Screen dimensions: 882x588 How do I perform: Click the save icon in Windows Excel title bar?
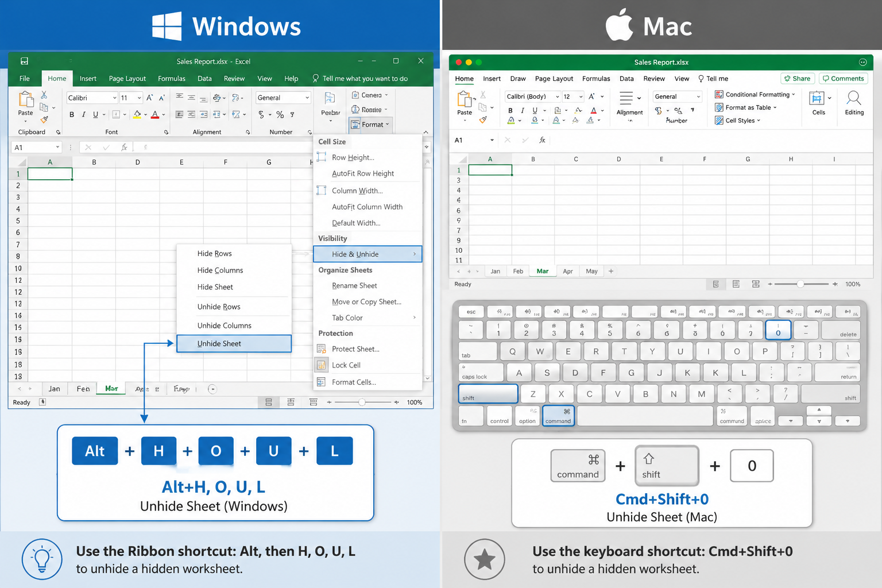pyautogui.click(x=24, y=61)
